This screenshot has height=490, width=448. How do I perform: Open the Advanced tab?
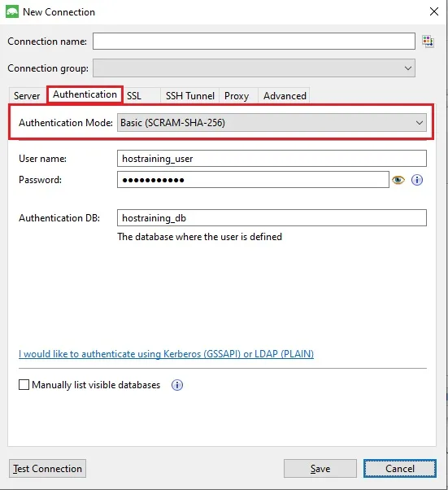[x=285, y=95]
